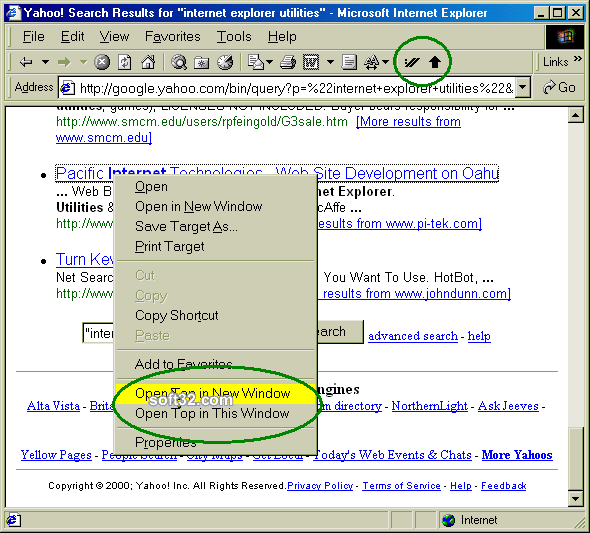Viewport: 590px width, 533px height.
Task: Click the Go button
Action: point(559,88)
